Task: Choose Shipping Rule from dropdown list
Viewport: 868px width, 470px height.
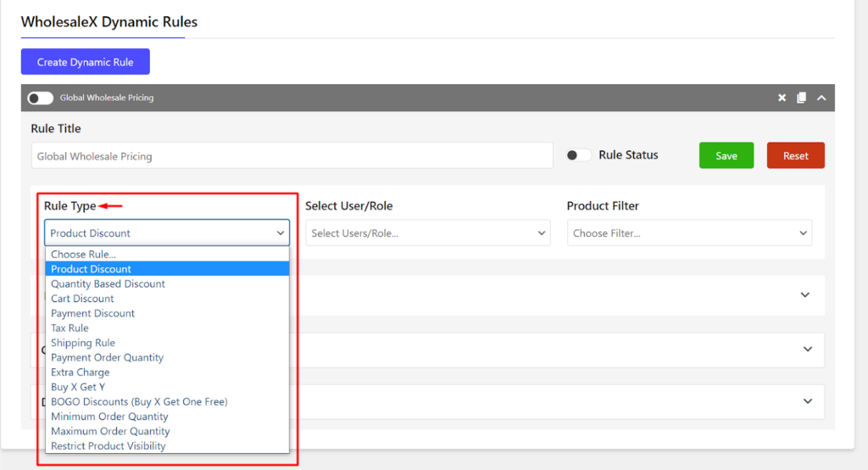Action: (83, 343)
